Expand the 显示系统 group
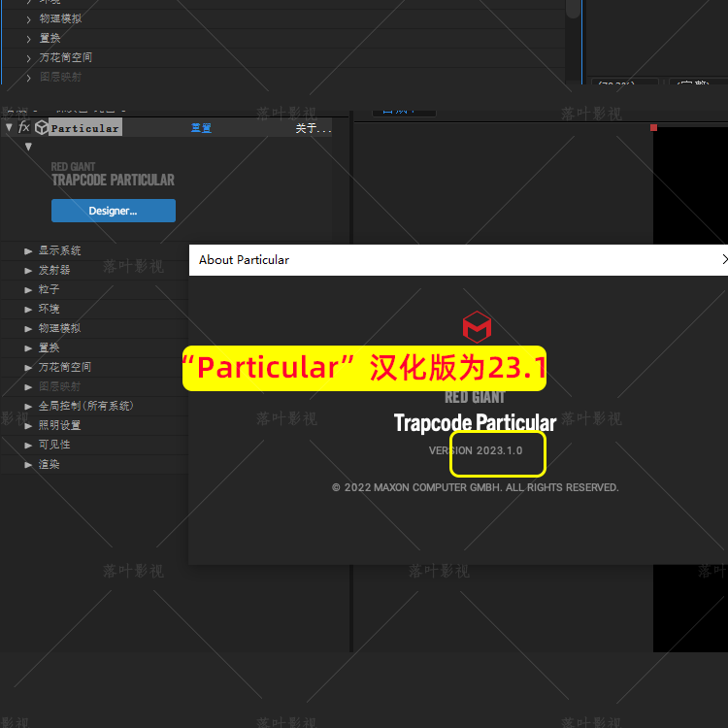 tap(28, 251)
